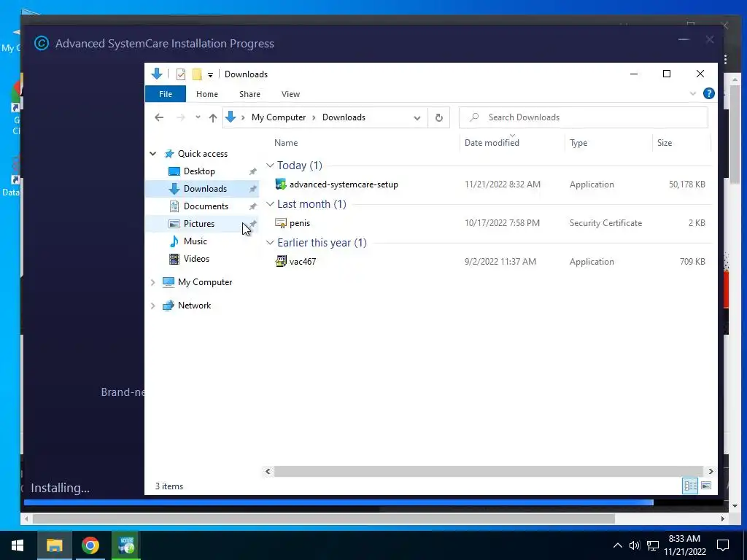Switch to the View ribbon tab

pyautogui.click(x=290, y=94)
